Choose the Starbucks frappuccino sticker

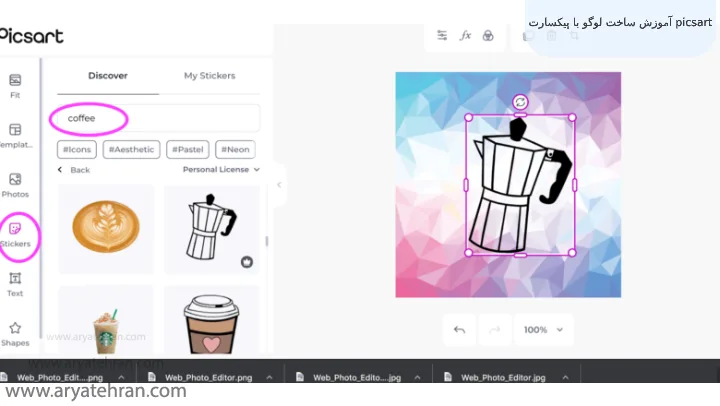pyautogui.click(x=106, y=320)
